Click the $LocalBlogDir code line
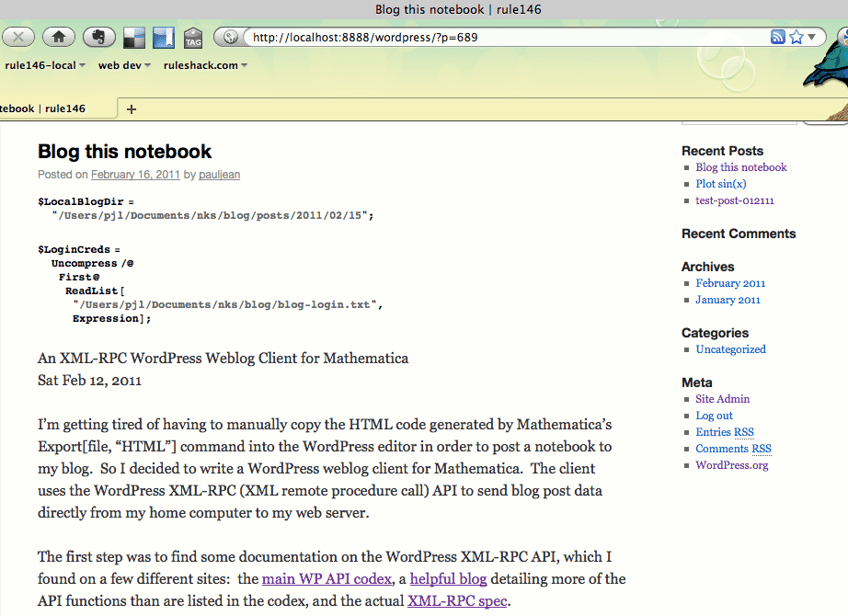Viewport: 848px width, 616px height. 86,201
